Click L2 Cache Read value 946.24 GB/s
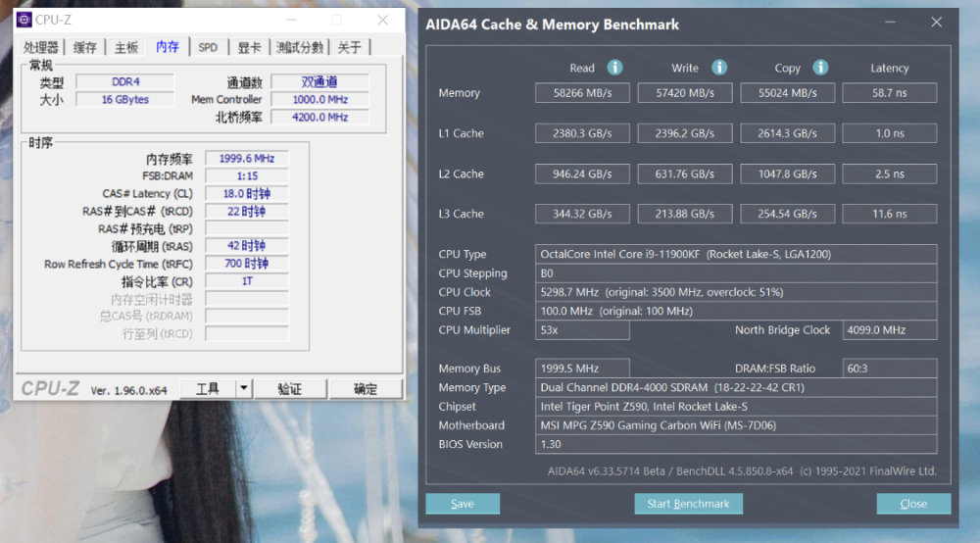Image resolution: width=980 pixels, height=543 pixels. 582,173
